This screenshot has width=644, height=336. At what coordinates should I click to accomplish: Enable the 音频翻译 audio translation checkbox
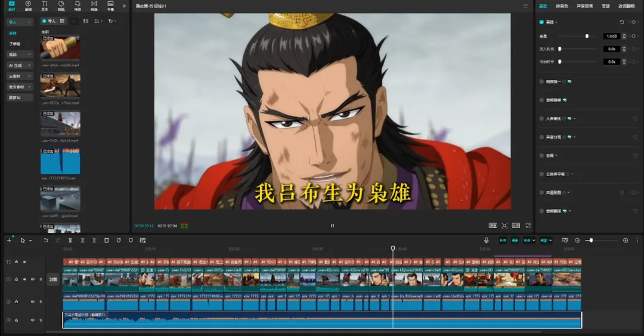[541, 211]
